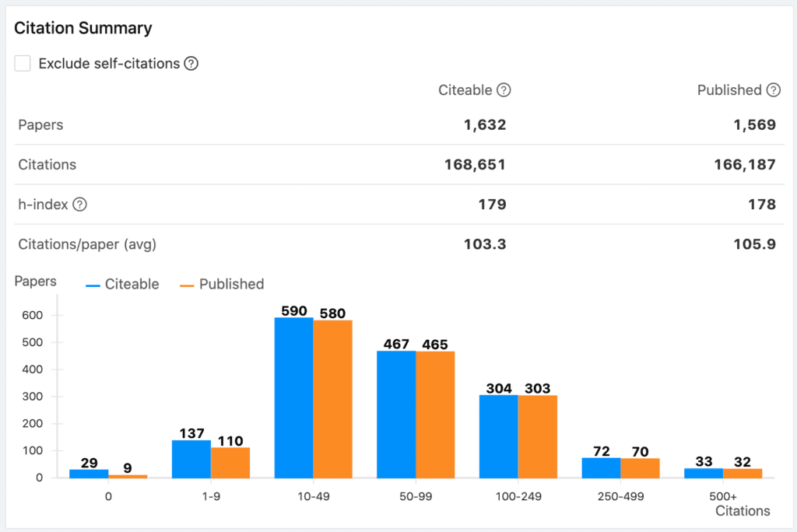
Task: Click blue Citeable bar labeled 72
Action: [602, 468]
